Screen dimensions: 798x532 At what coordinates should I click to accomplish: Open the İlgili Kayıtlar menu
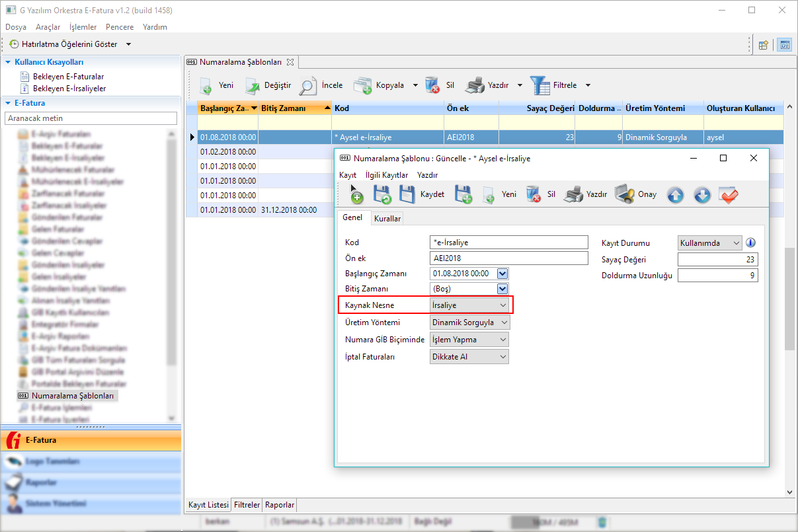tap(387, 175)
